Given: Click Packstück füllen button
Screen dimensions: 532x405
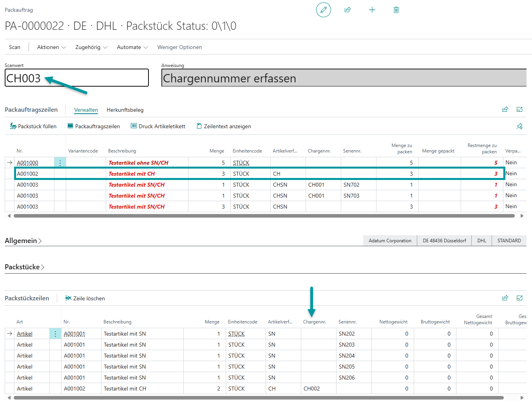Looking at the screenshot, I should pyautogui.click(x=33, y=126).
